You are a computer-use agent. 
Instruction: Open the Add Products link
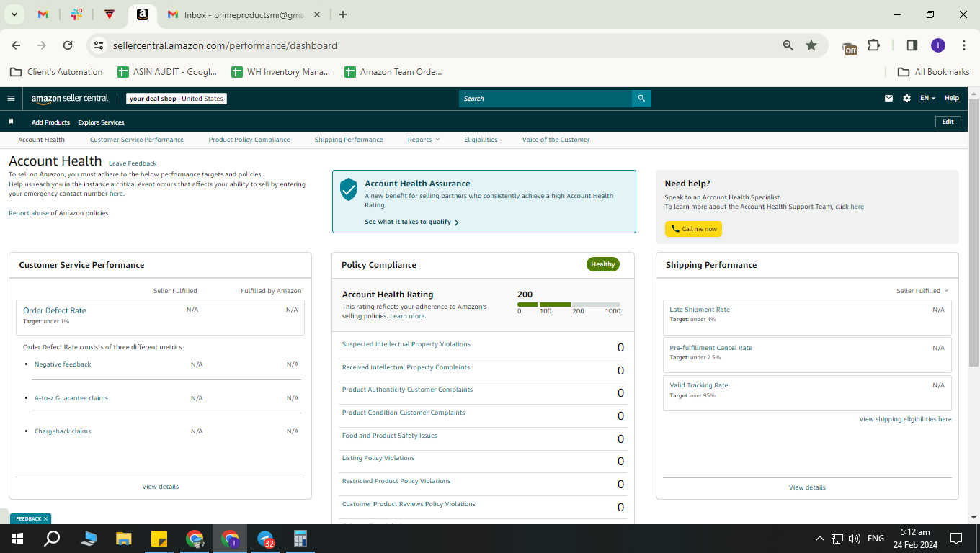coord(50,122)
